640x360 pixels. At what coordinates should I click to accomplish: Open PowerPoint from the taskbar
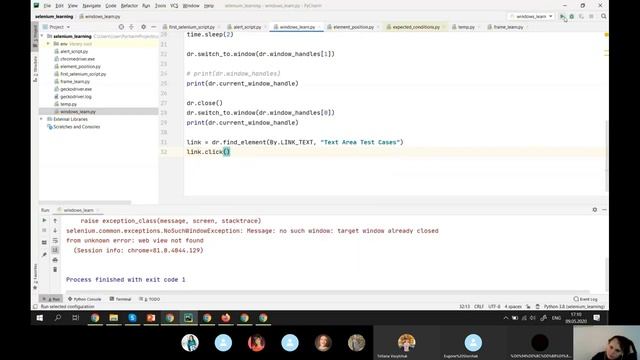(151, 318)
